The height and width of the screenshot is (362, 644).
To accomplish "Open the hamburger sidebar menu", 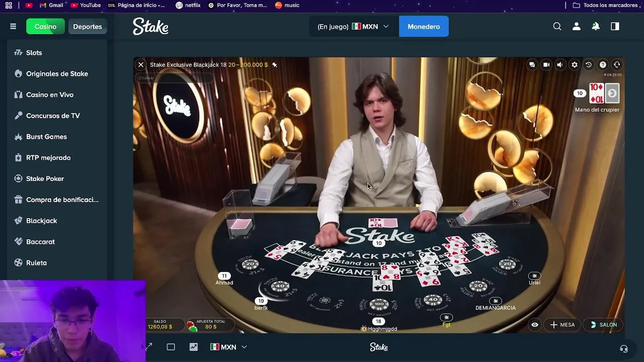I will tap(13, 27).
